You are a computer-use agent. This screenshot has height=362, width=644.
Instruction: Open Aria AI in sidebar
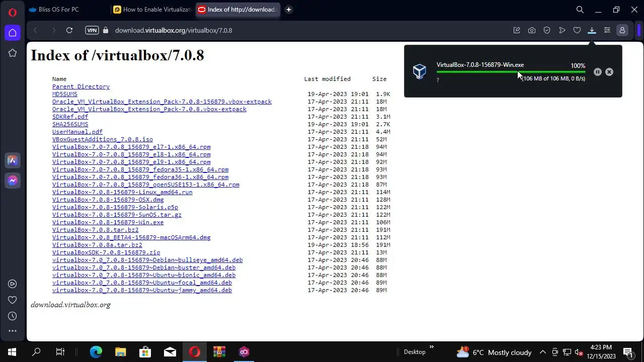13,160
